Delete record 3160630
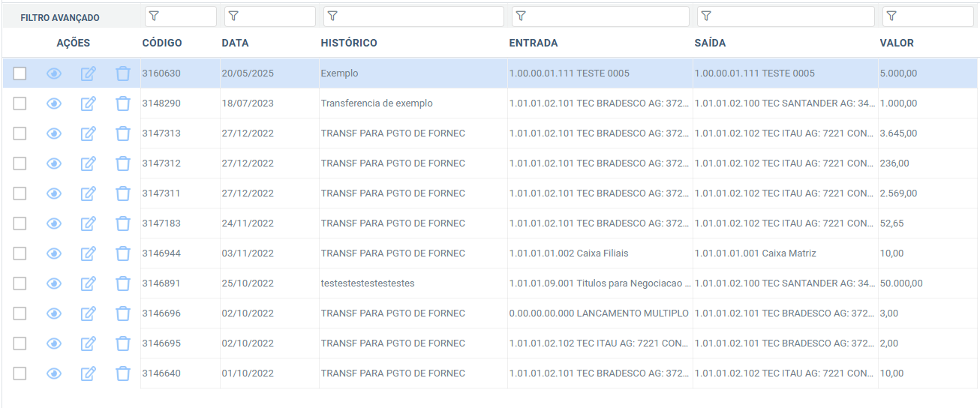The image size is (980, 408). (x=123, y=73)
